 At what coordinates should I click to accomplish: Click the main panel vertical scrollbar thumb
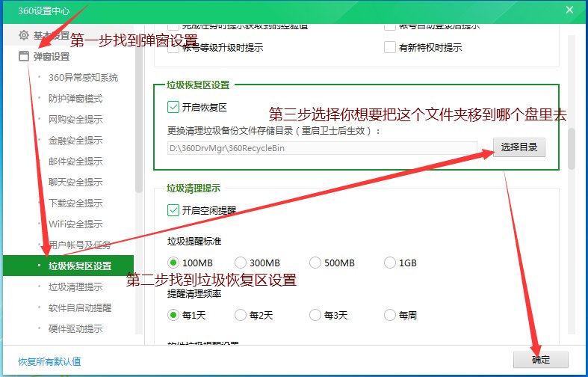point(571,149)
